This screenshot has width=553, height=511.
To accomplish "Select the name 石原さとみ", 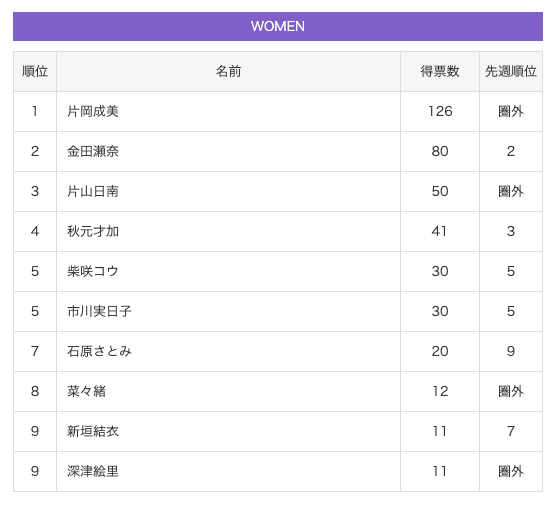I will [99, 351].
